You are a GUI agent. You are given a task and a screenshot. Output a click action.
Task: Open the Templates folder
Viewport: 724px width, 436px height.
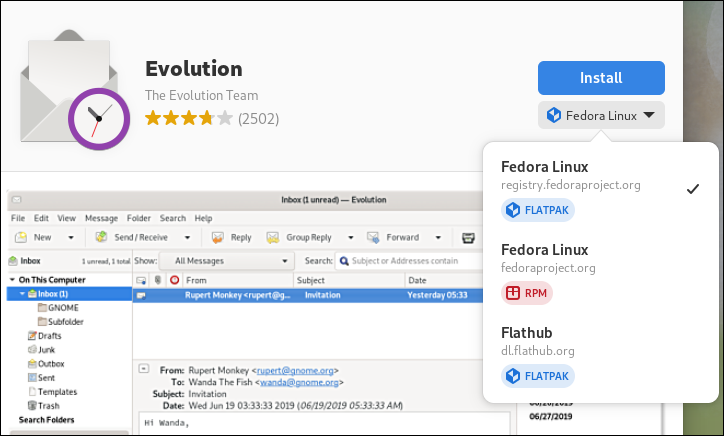53,392
